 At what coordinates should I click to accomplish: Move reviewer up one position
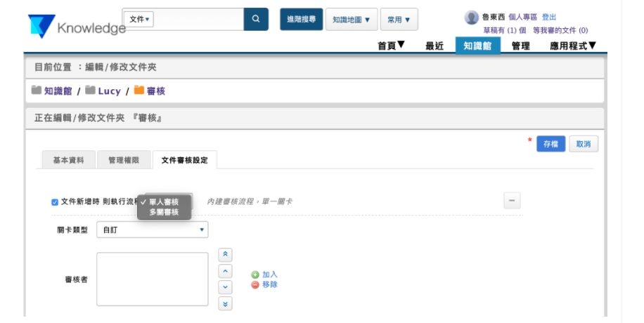225,271
